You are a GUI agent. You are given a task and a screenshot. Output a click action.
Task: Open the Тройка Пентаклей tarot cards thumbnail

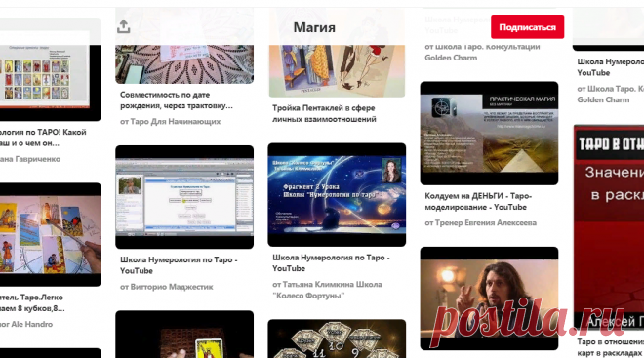[337, 70]
